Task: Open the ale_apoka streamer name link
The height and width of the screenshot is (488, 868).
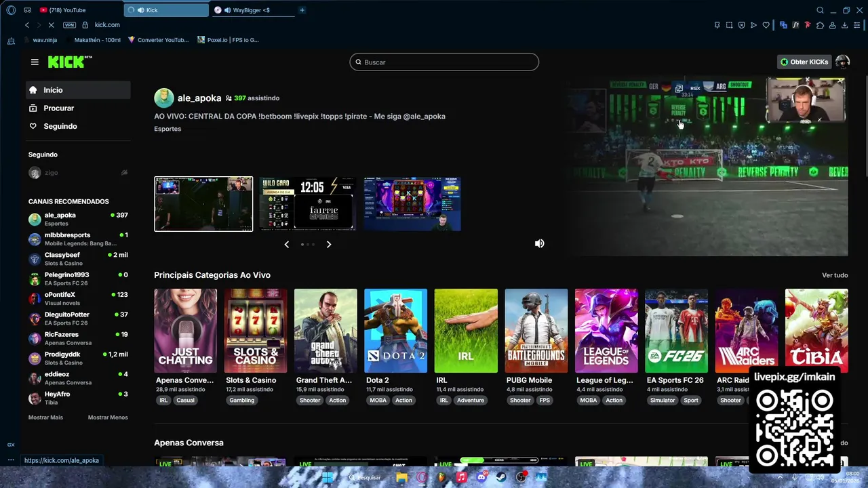Action: (199, 98)
